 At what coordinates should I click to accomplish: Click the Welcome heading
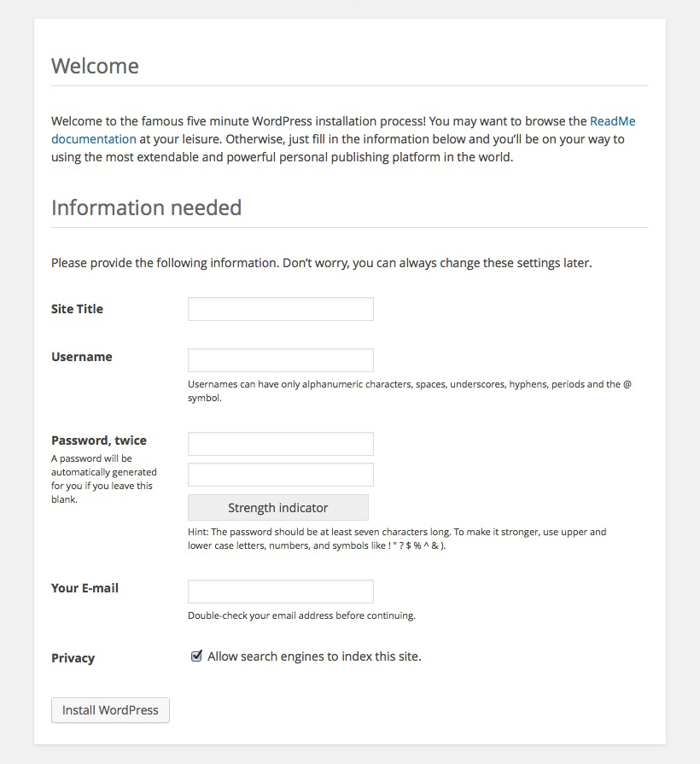click(95, 67)
